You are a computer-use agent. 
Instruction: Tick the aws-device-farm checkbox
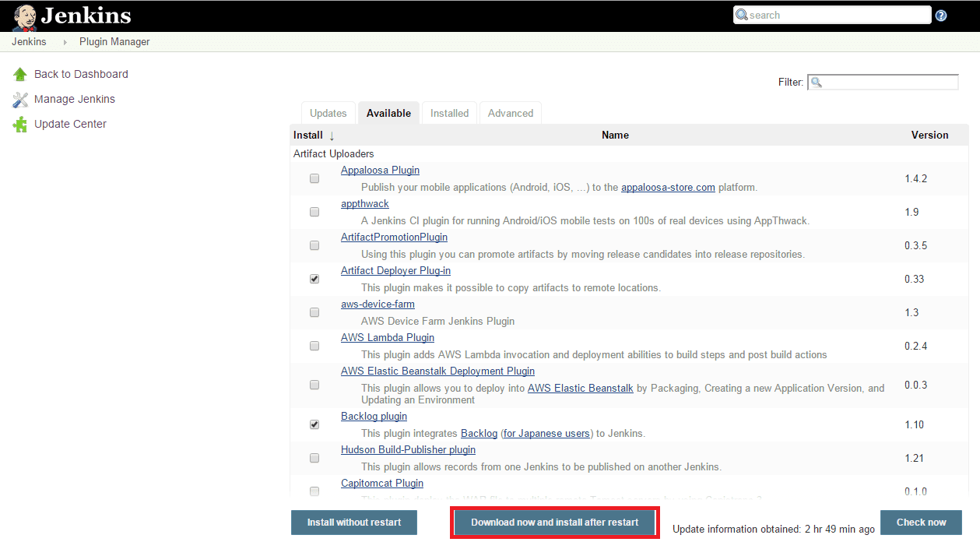coord(314,312)
